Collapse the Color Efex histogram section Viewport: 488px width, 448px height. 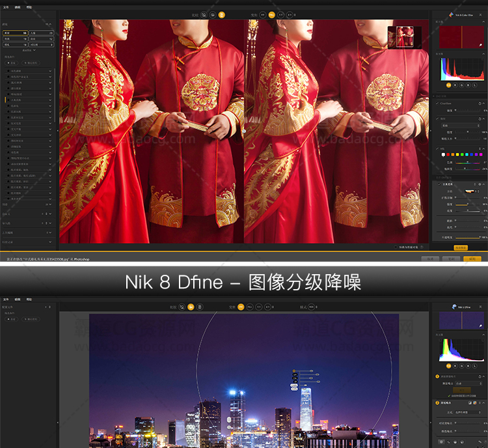pos(483,54)
